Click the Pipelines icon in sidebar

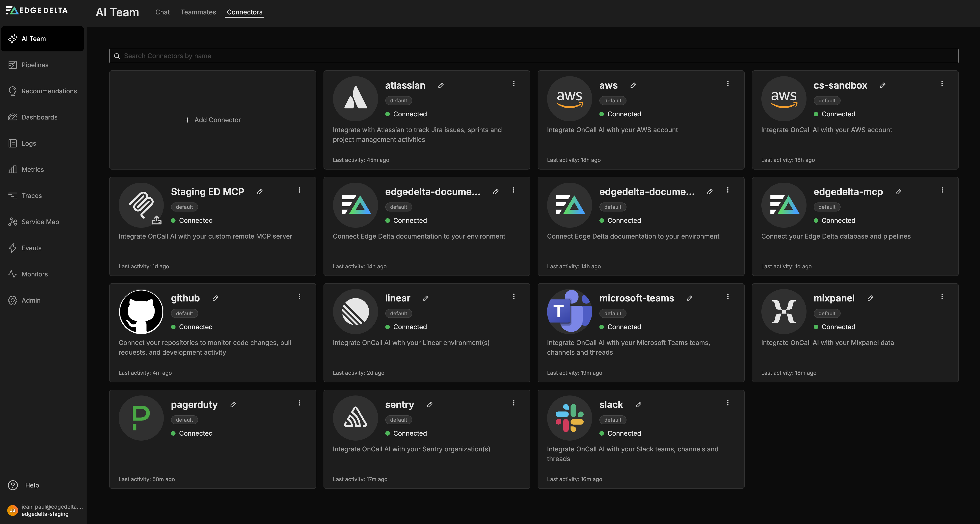(x=13, y=65)
